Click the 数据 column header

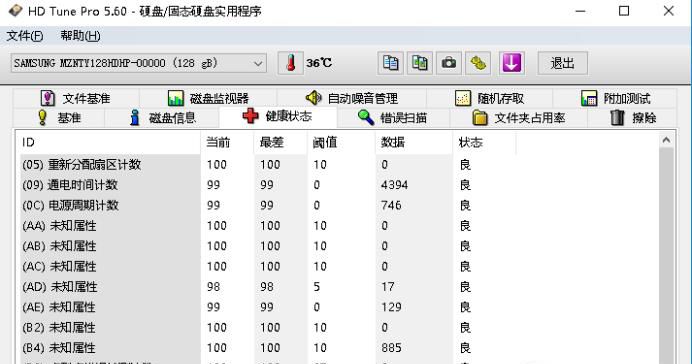pos(414,142)
